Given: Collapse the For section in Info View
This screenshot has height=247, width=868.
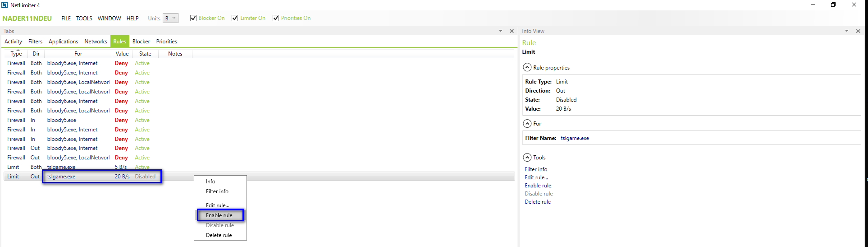Looking at the screenshot, I should coord(527,123).
